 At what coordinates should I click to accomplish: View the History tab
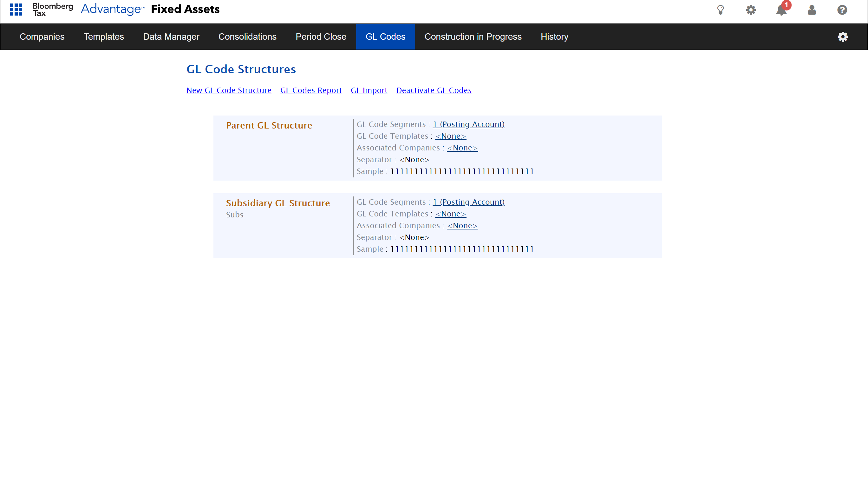pos(554,37)
